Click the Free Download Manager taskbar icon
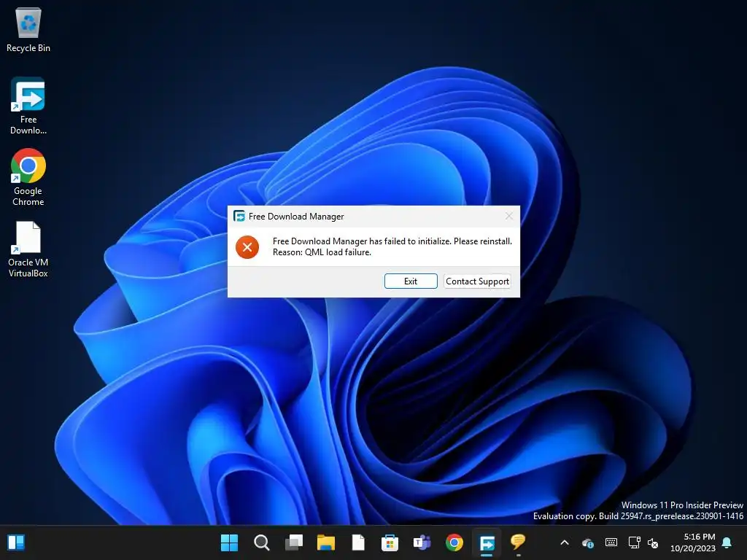Viewport: 747px width, 560px height. point(487,542)
